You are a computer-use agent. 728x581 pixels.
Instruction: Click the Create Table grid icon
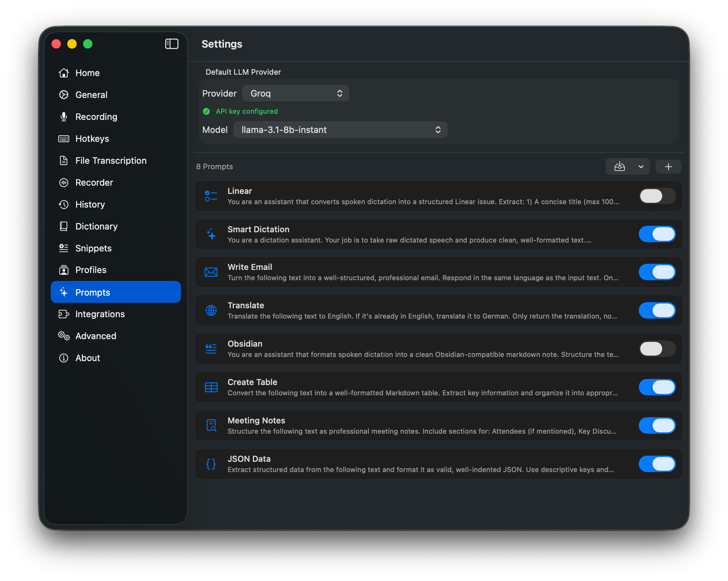coord(211,387)
